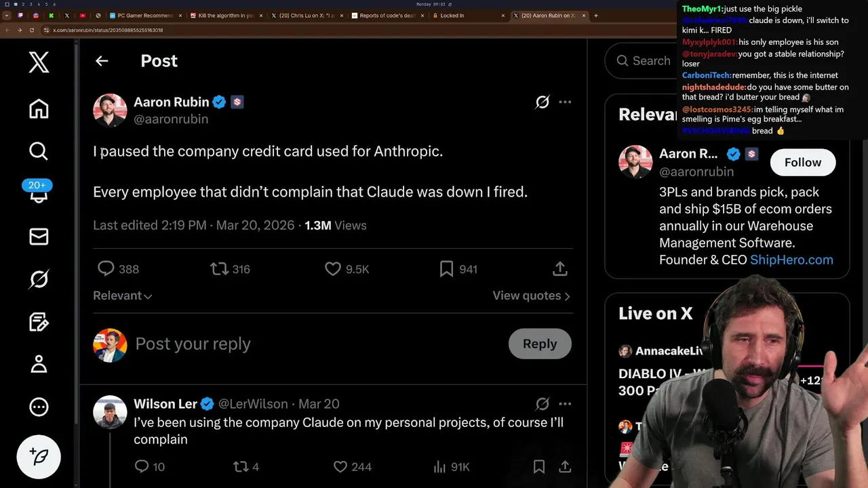
Task: Open Profile icon in sidebar
Action: coord(39,364)
